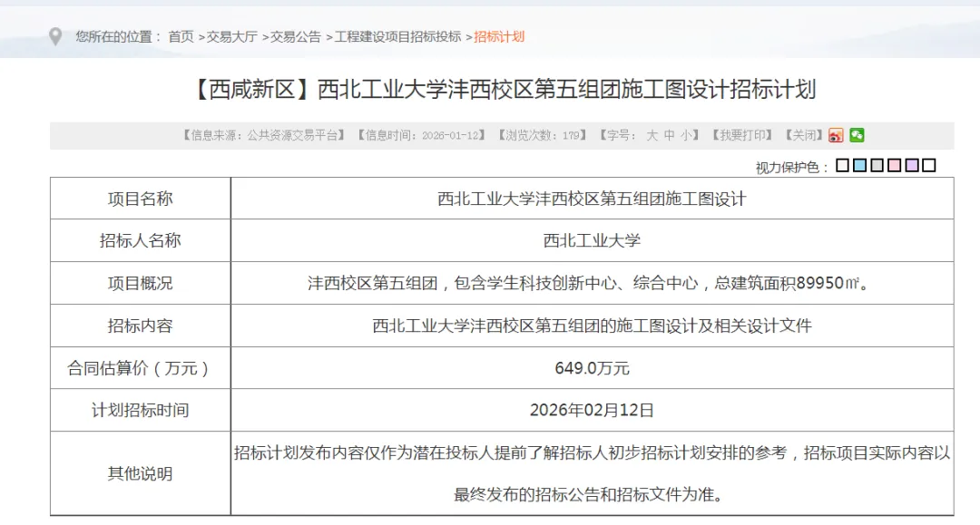Click the 合同估算价（万元） row header

[x=140, y=368]
